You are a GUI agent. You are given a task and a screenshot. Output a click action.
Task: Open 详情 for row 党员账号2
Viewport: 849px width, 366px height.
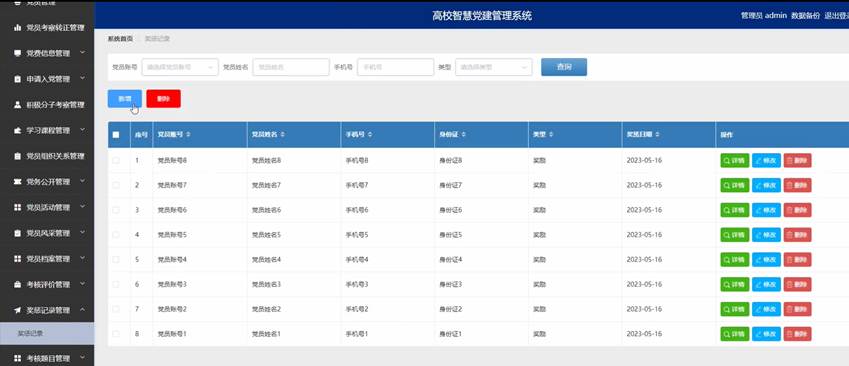click(734, 309)
